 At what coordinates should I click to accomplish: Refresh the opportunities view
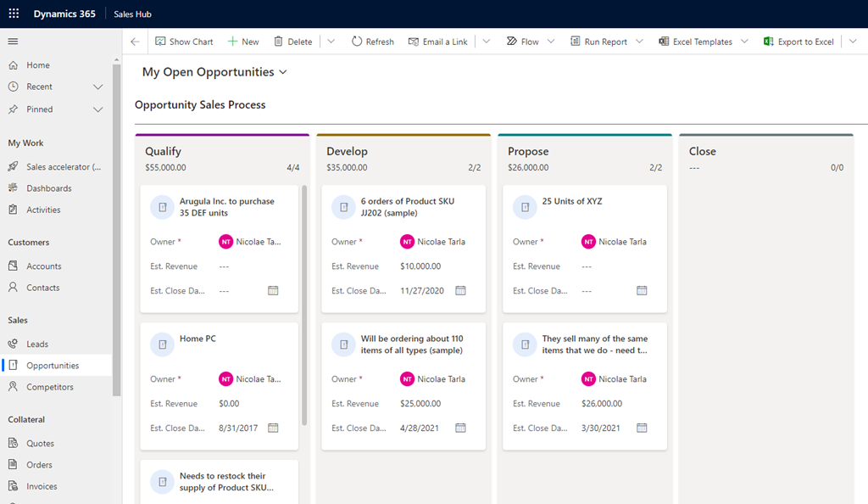point(372,42)
